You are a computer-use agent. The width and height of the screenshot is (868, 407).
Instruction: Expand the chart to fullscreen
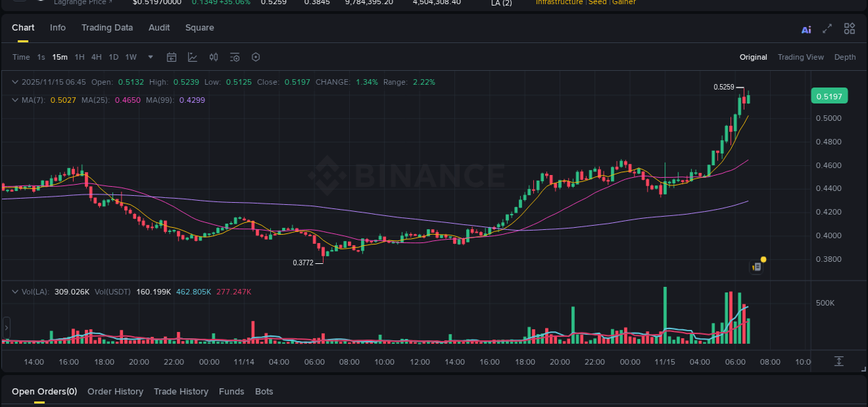coord(827,29)
